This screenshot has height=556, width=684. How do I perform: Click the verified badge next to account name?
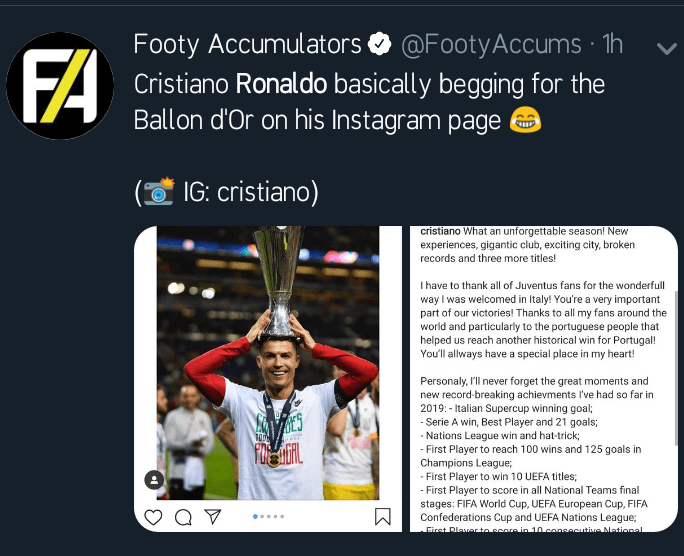(x=379, y=45)
